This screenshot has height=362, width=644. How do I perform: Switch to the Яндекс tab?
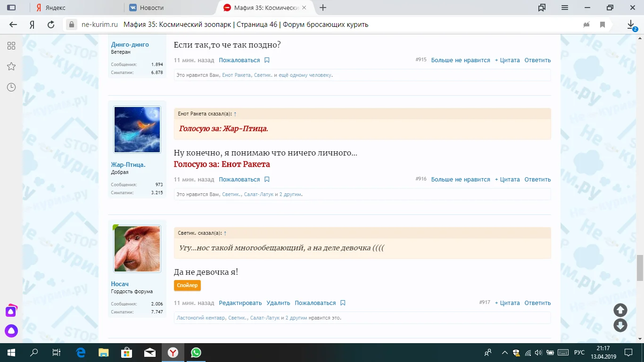(x=55, y=8)
